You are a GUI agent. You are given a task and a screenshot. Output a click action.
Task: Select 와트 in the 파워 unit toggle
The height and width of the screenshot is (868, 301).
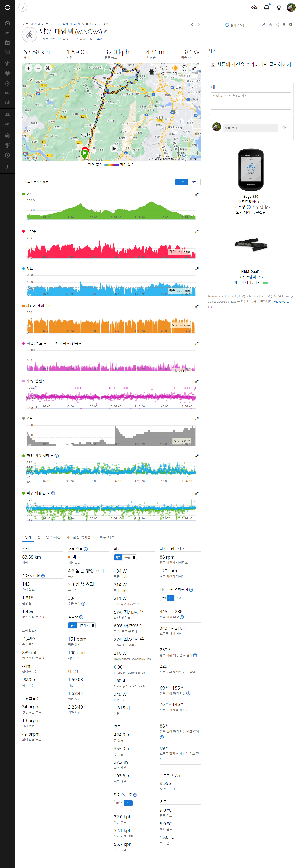point(118,557)
